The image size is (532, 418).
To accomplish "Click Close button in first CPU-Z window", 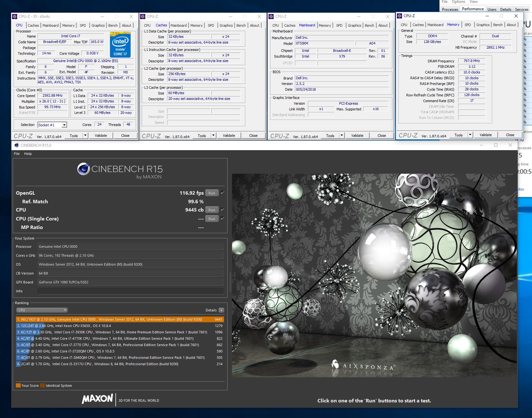I will click(125, 136).
